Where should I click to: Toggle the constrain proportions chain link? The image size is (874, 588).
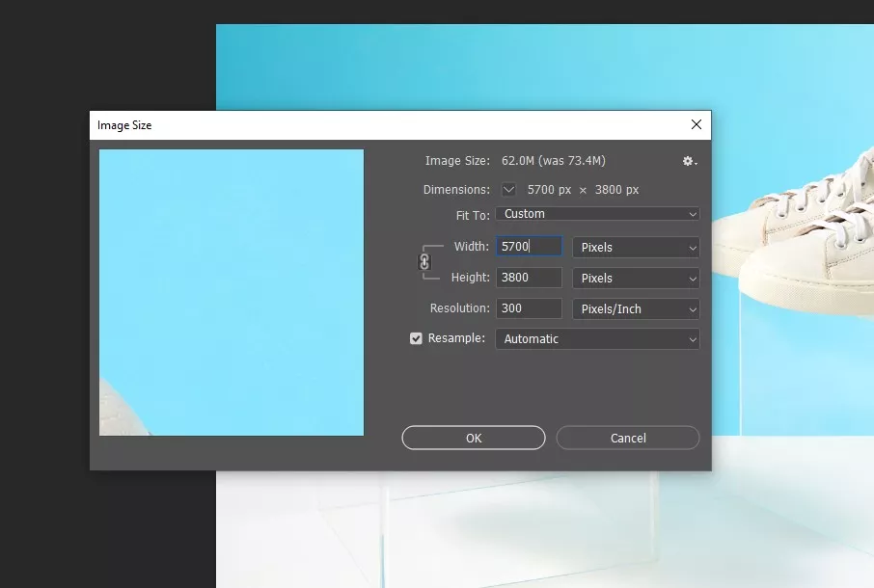[x=424, y=262]
